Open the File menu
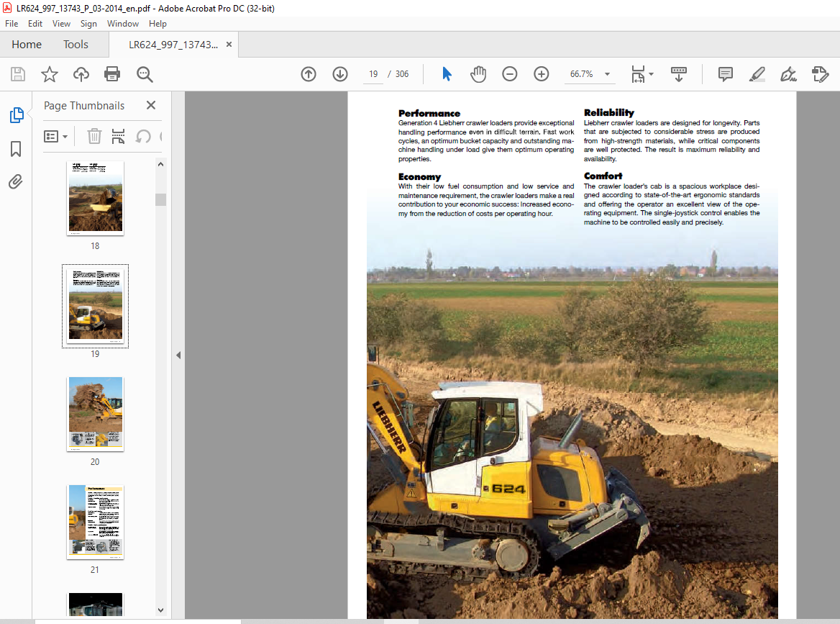Viewport: 840px width, 624px height. [12, 24]
